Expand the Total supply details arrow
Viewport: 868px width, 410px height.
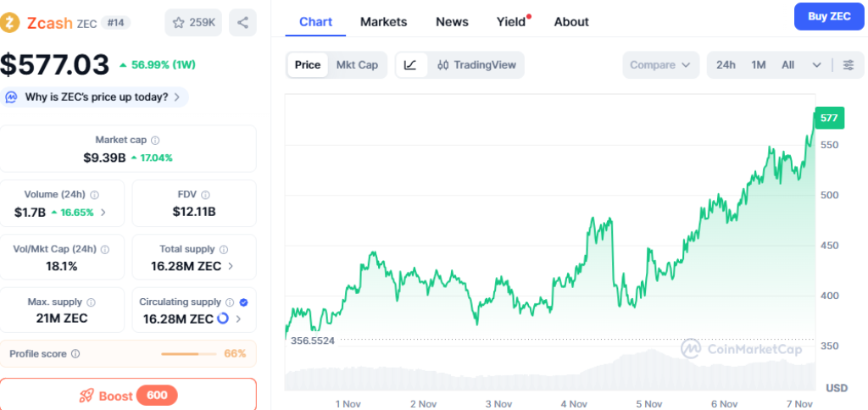point(231,266)
